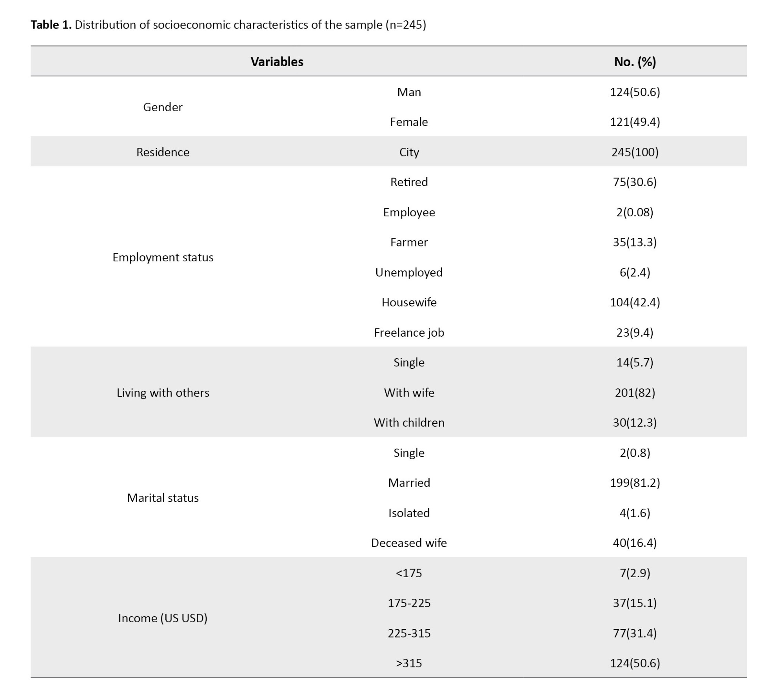Click the Marital status label
The image size is (784, 685).
point(163,498)
